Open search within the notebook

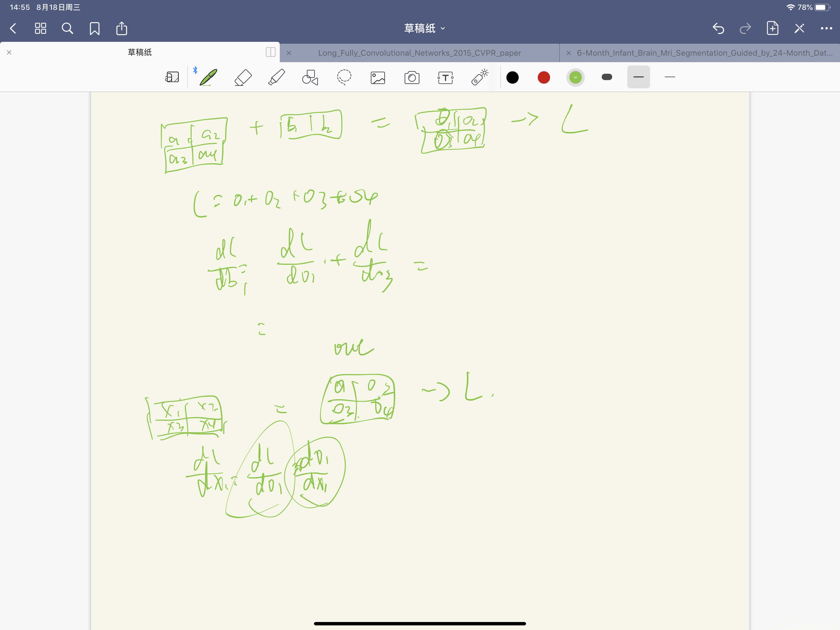[x=68, y=28]
